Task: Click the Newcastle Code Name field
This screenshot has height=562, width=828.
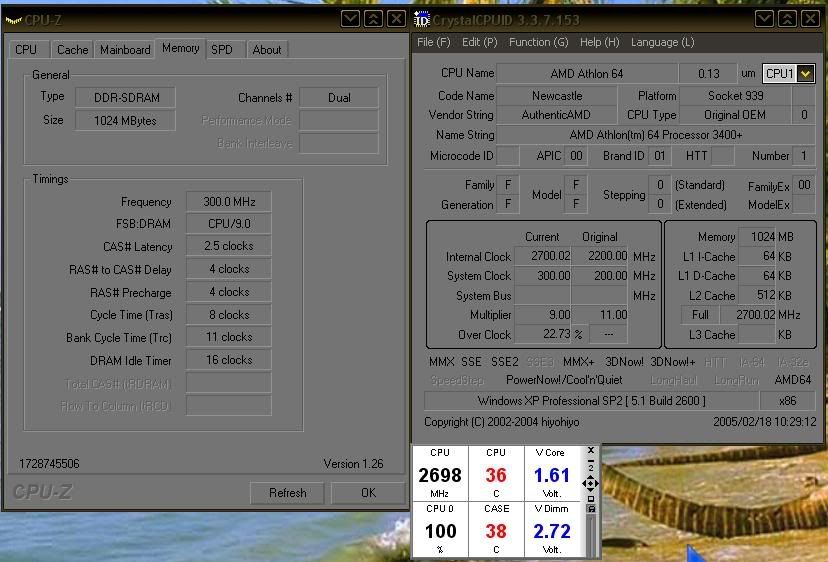Action: [557, 96]
